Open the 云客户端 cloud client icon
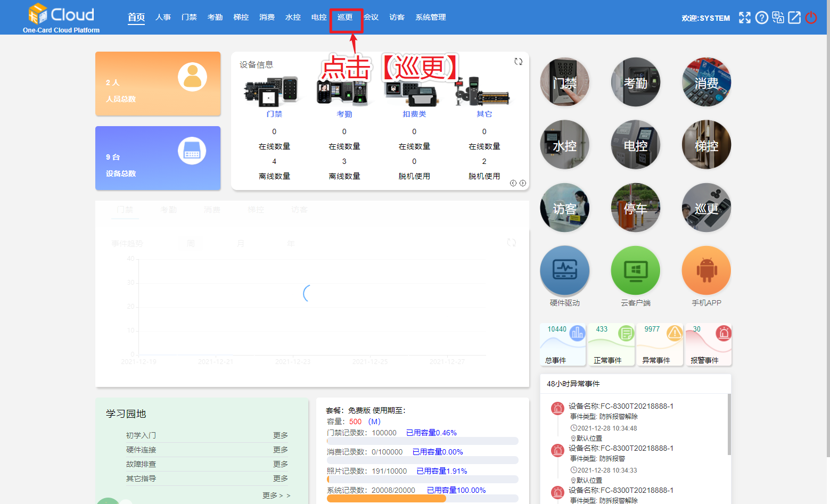The width and height of the screenshot is (830, 504). click(x=635, y=270)
